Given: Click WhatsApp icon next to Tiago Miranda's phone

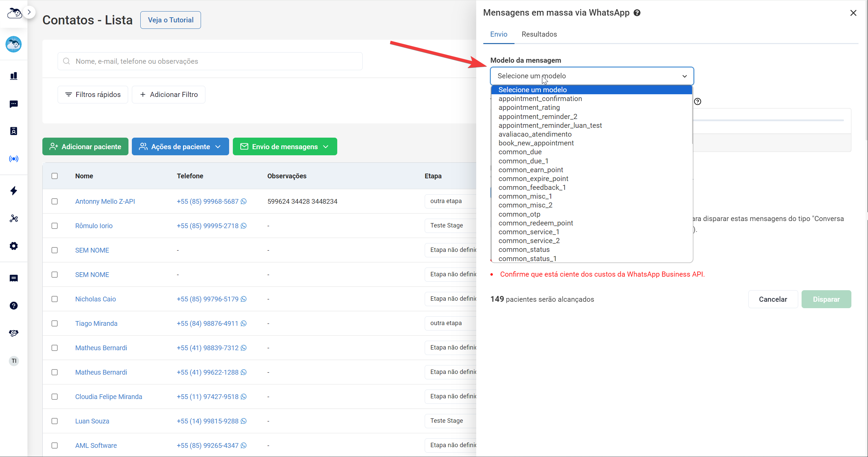Looking at the screenshot, I should [244, 323].
